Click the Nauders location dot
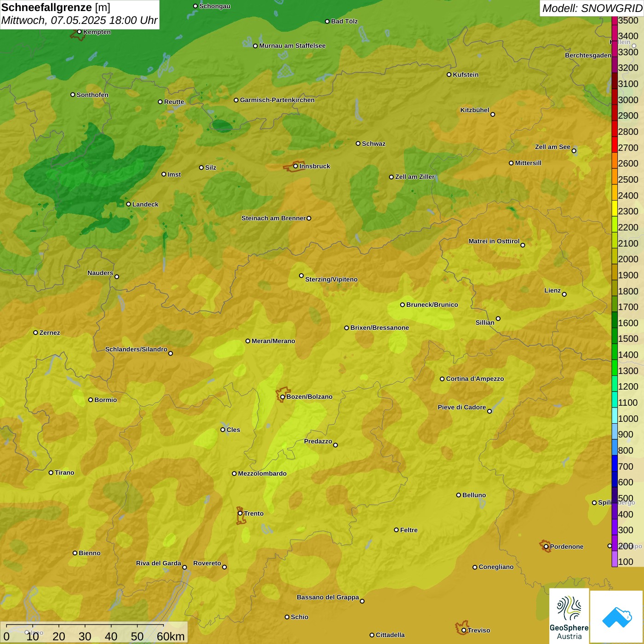This screenshot has height=644, width=644. tap(117, 277)
